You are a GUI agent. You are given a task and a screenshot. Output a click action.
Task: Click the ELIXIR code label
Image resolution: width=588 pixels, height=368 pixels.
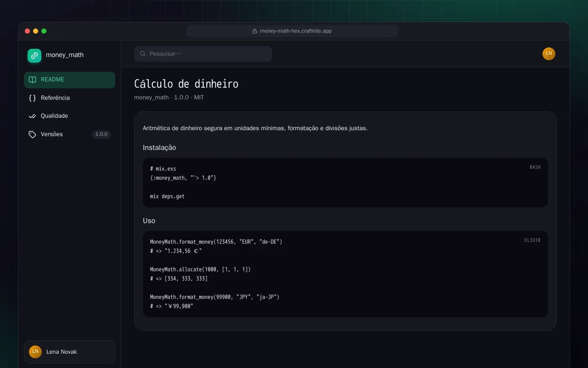[532, 241]
